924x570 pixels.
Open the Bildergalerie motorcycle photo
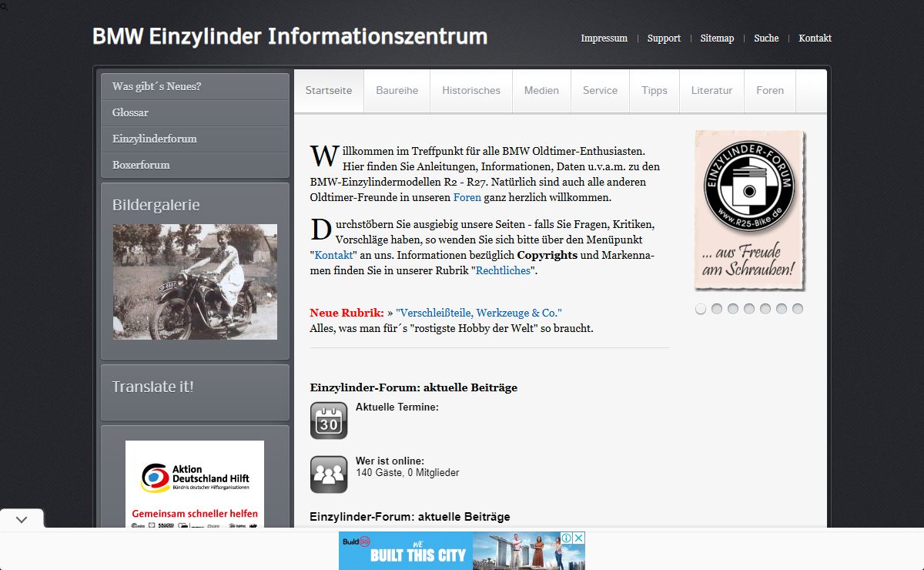(x=195, y=282)
